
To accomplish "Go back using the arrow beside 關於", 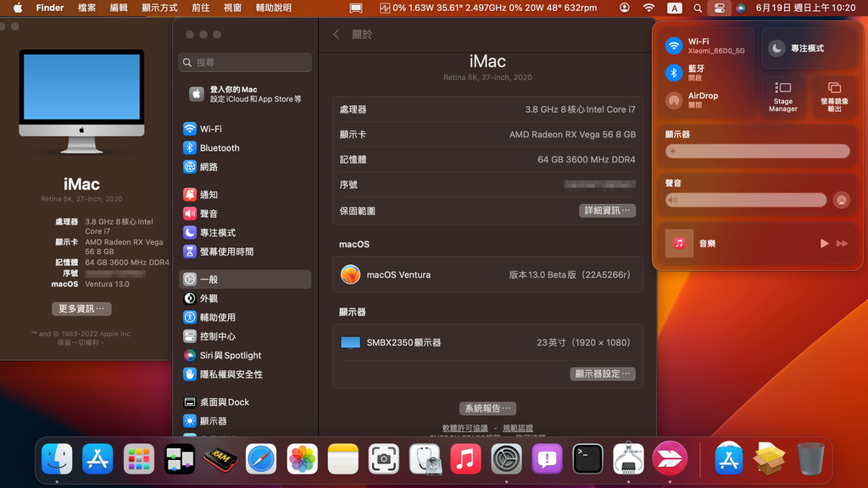I will [336, 34].
